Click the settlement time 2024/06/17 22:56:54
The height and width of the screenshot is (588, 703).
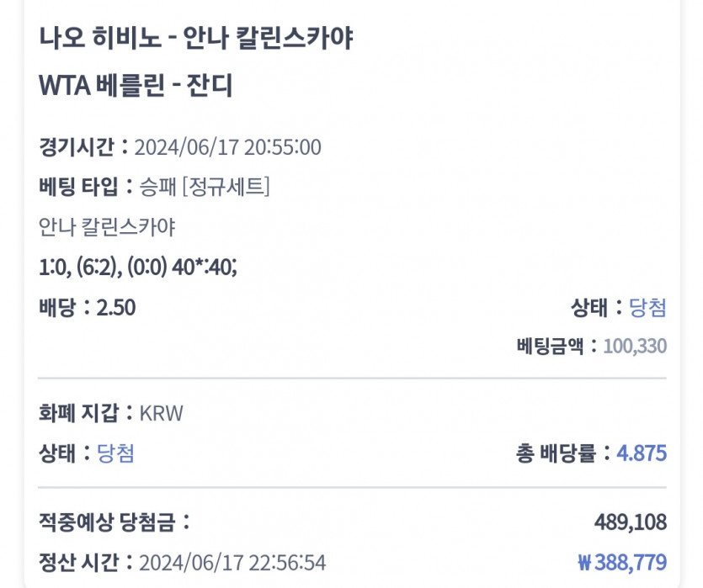(x=232, y=562)
